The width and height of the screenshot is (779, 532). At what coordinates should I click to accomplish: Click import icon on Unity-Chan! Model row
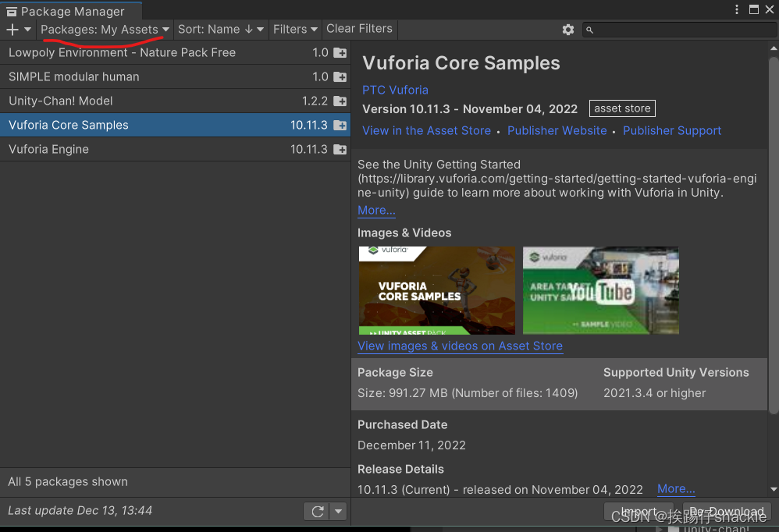340,101
